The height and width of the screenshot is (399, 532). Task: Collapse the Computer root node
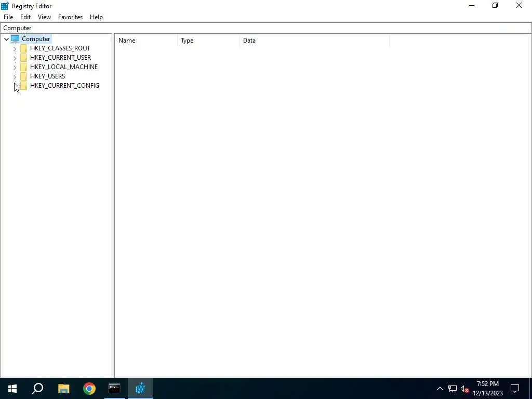(x=6, y=39)
